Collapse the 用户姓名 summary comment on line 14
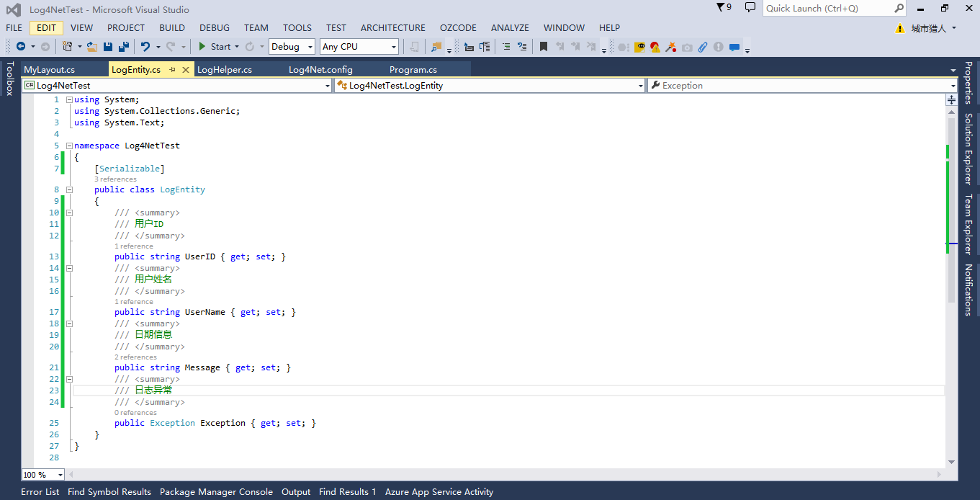Image resolution: width=980 pixels, height=500 pixels. [69, 268]
